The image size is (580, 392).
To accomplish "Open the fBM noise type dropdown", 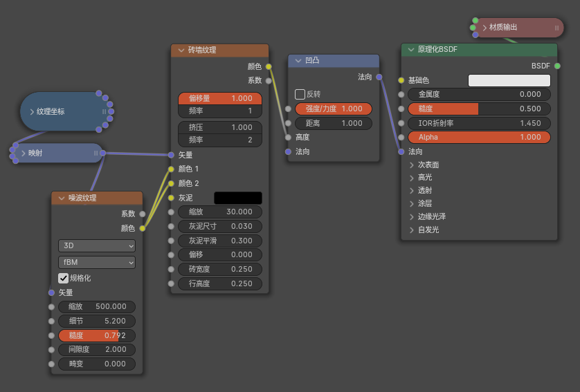I will tap(97, 263).
